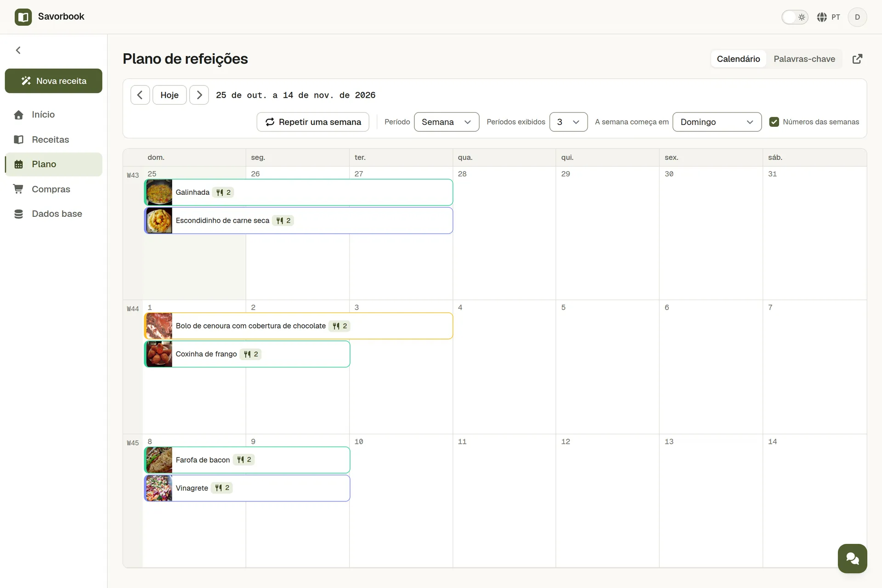
Task: Click the Receitas book icon
Action: (x=19, y=140)
